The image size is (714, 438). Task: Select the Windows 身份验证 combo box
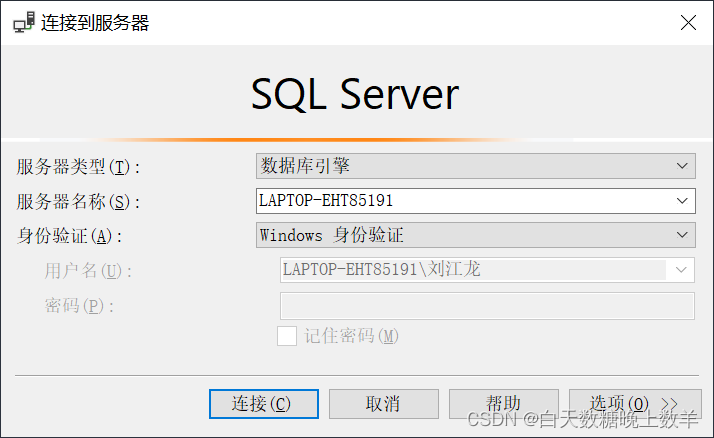(x=475, y=235)
